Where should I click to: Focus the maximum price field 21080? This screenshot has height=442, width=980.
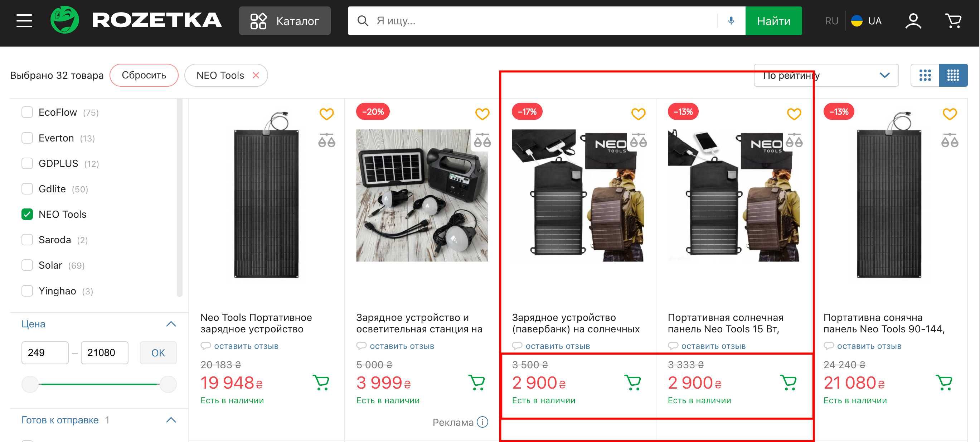point(104,352)
